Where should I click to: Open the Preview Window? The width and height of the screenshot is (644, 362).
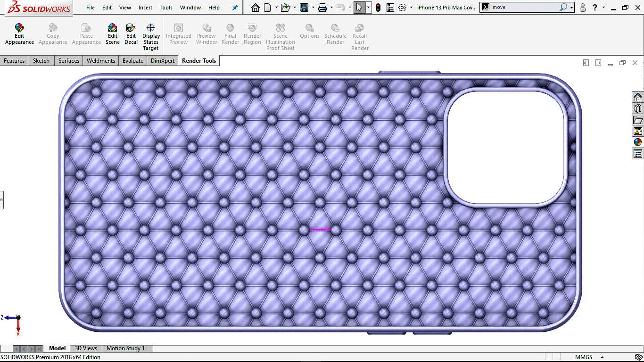point(206,34)
